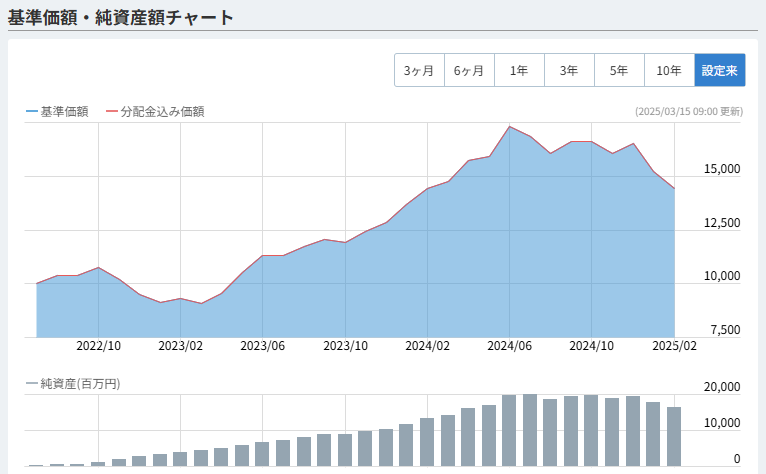This screenshot has height=474, width=766.
Task: Switch chart to the 1年 range
Action: point(519,70)
